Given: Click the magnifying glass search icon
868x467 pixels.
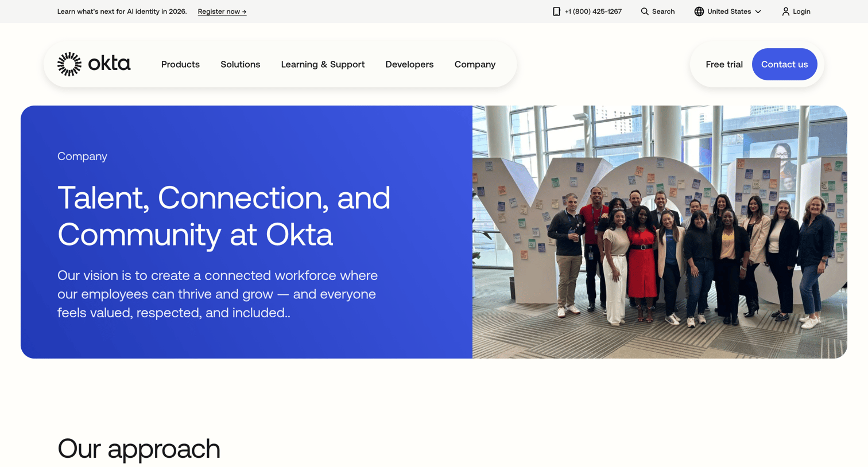Looking at the screenshot, I should [645, 11].
